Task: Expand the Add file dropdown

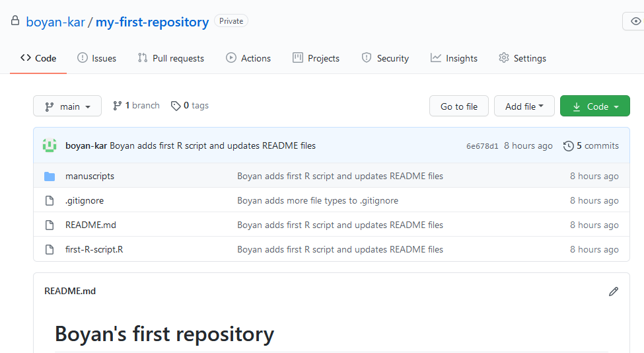Action: (x=524, y=106)
